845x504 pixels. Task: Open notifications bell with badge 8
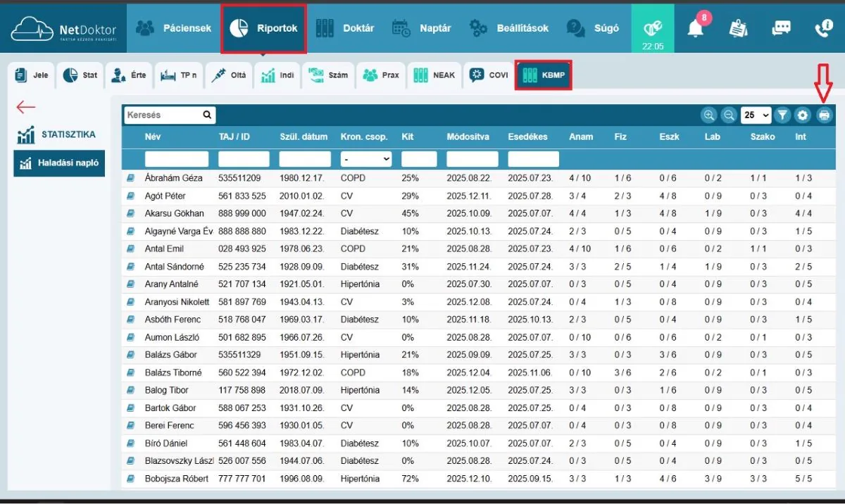[696, 27]
